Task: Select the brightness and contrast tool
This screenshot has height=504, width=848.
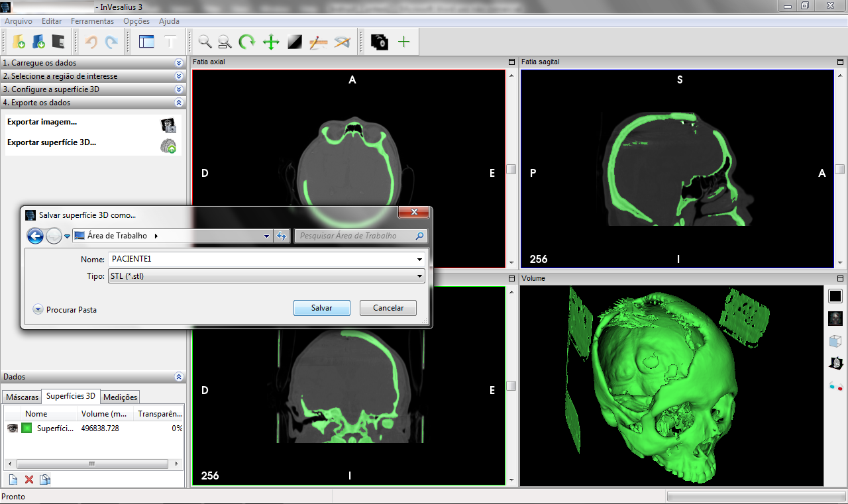Action: coord(295,42)
